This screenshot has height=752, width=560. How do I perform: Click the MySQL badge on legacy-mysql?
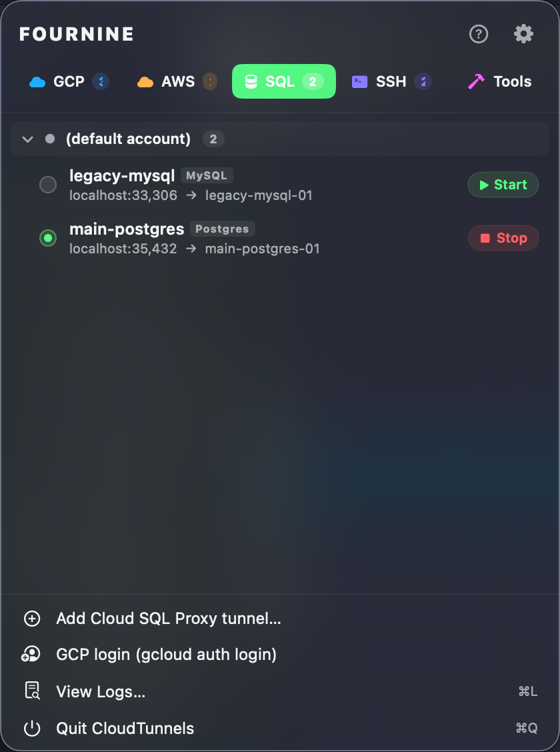click(207, 176)
